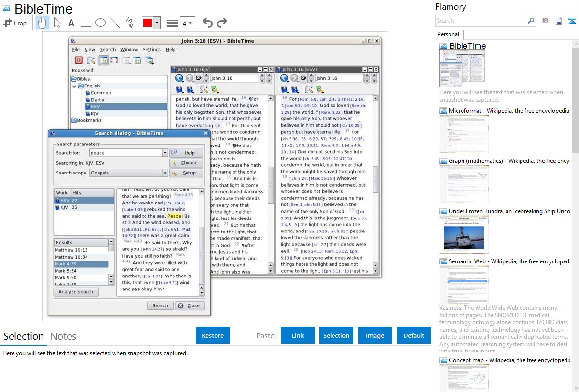Viewport: 579px width, 392px height.
Task: Click the John 3:16 reference field in ESV window
Action: [339, 78]
